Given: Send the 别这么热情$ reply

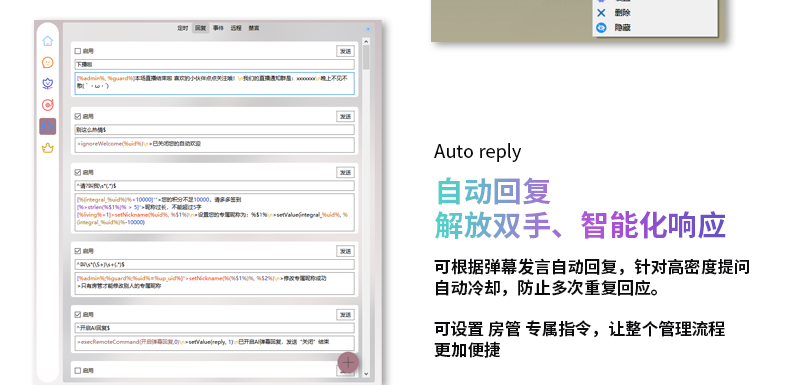Looking at the screenshot, I should (345, 116).
